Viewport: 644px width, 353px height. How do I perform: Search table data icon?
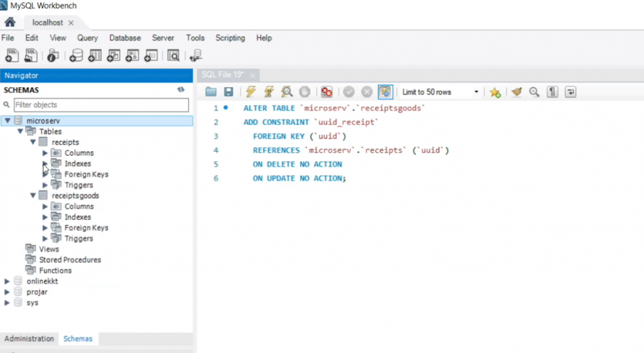tap(174, 55)
